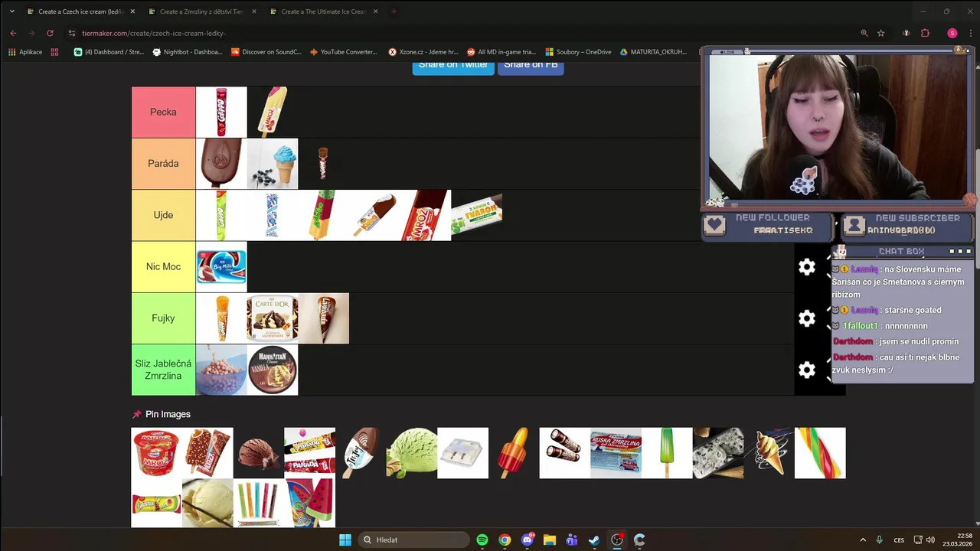Open settings gear for the Nic Moc row
Screen dimensions: 980x551
point(807,266)
